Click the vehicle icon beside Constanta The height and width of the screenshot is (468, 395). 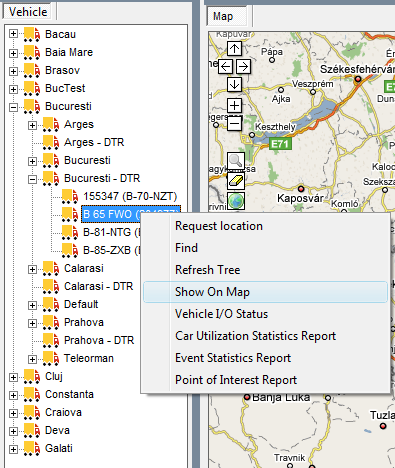pos(32,394)
